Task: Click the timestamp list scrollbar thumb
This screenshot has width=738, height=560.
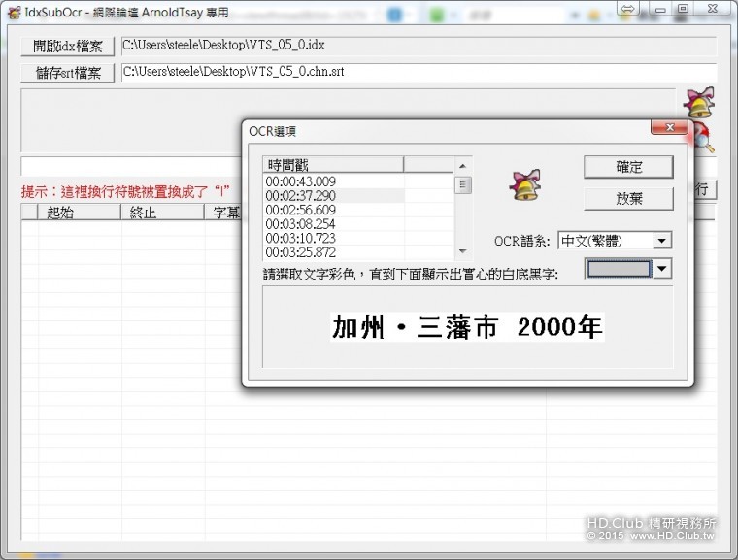Action: (x=462, y=185)
